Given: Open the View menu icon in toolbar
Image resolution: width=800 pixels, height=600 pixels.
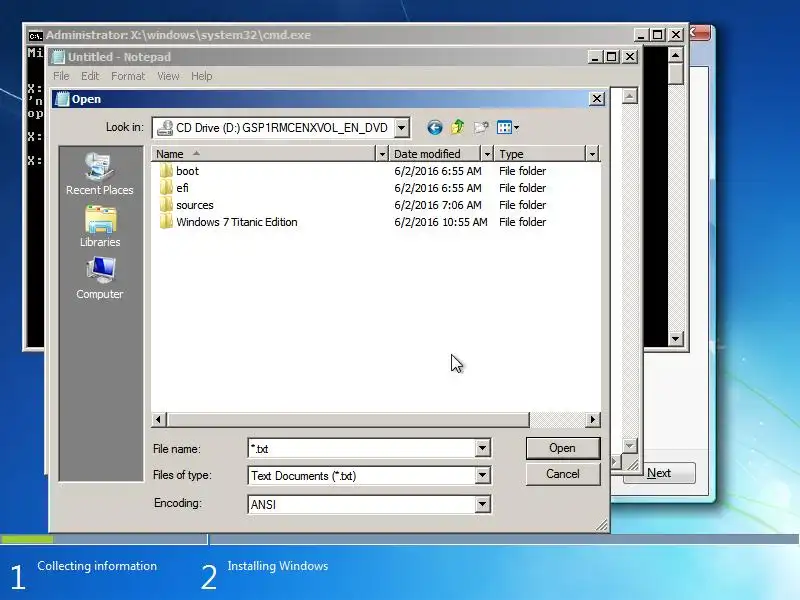Looking at the screenshot, I should coord(508,128).
